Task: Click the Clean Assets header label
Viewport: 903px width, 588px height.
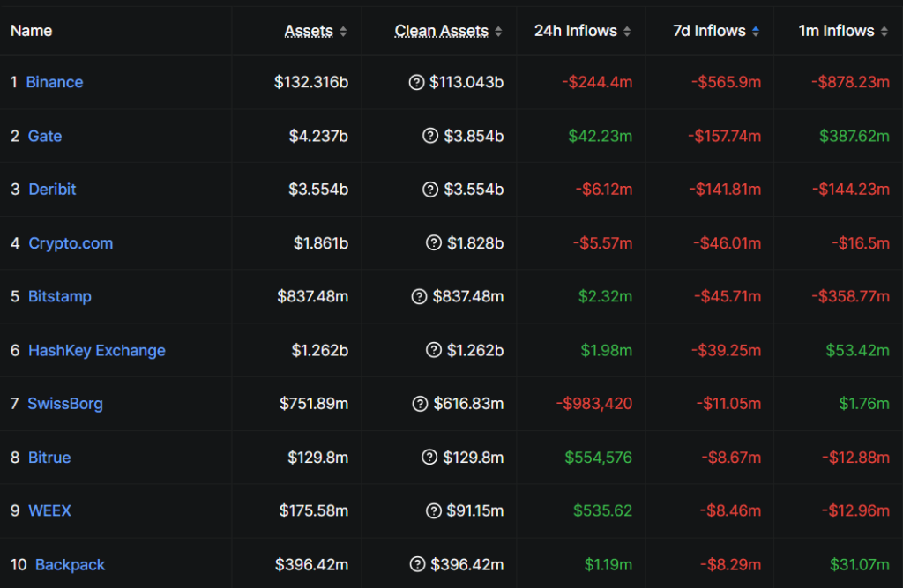Action: point(442,31)
